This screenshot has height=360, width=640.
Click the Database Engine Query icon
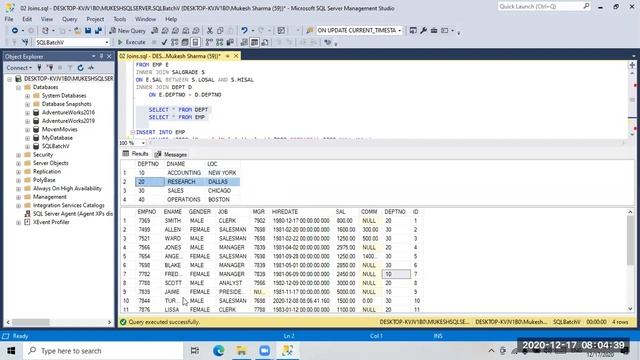(155, 31)
